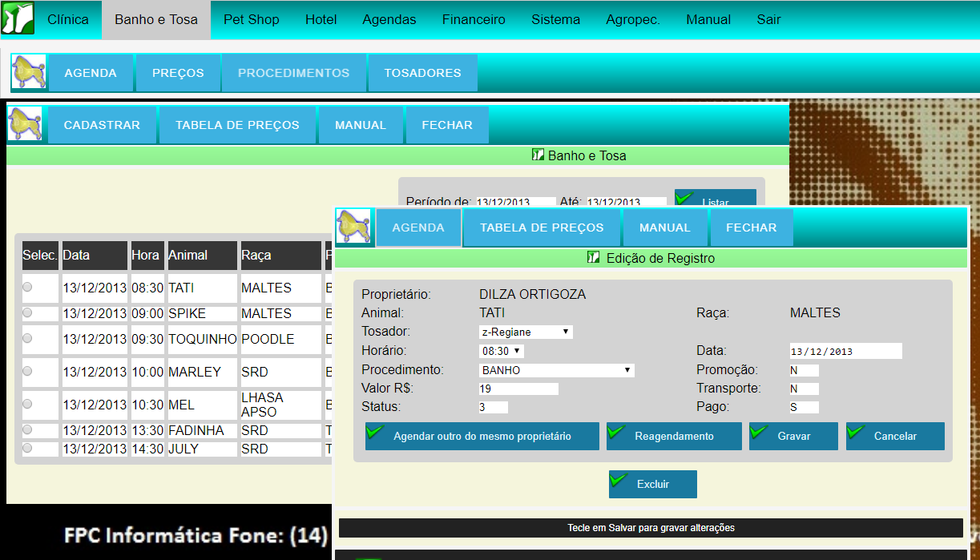This screenshot has height=560, width=980.
Task: Click green checkmark on the Excluir button
Action: [x=619, y=480]
